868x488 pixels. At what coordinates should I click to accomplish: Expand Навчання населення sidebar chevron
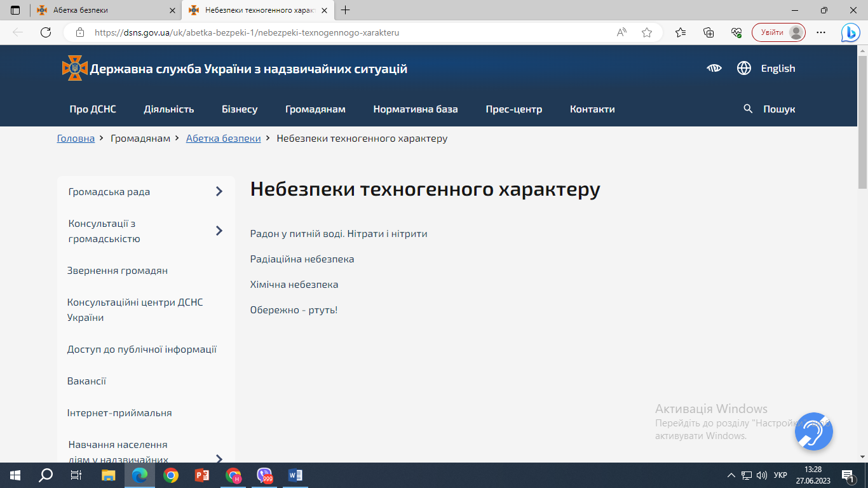click(219, 459)
